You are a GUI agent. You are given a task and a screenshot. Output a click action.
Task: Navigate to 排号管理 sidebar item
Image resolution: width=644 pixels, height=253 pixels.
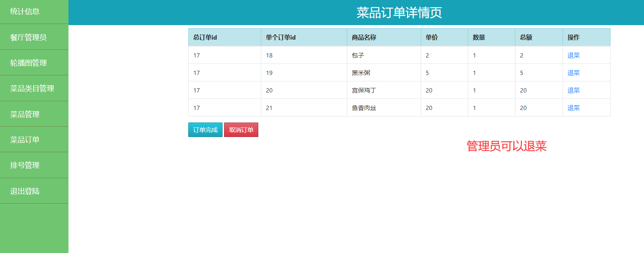34,165
